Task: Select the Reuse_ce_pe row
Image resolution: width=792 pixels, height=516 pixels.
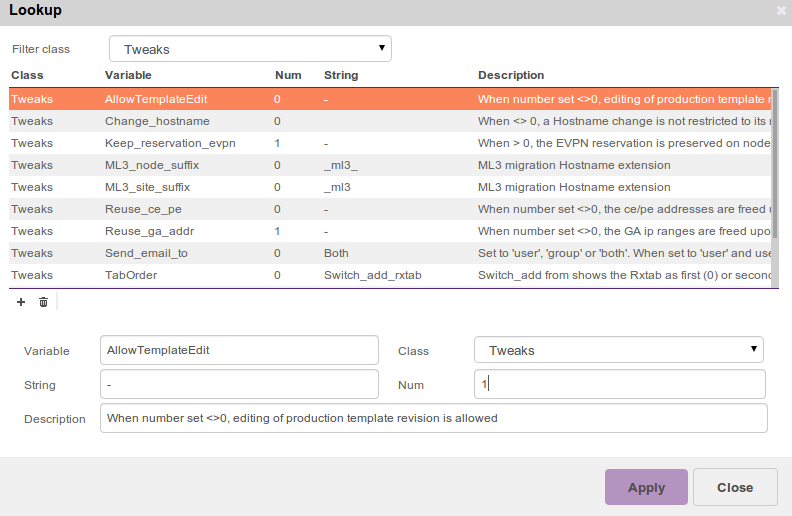Action: point(143,209)
